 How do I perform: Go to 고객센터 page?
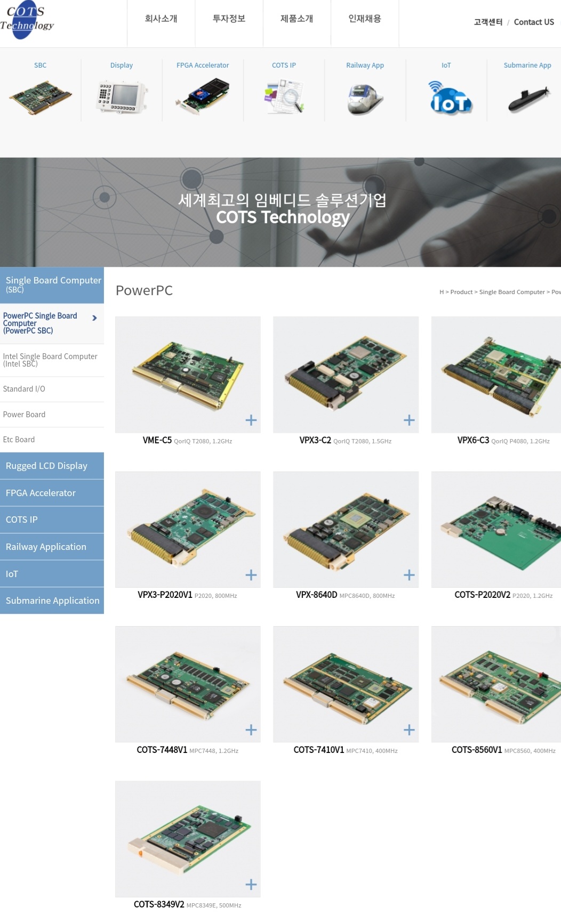coord(488,22)
